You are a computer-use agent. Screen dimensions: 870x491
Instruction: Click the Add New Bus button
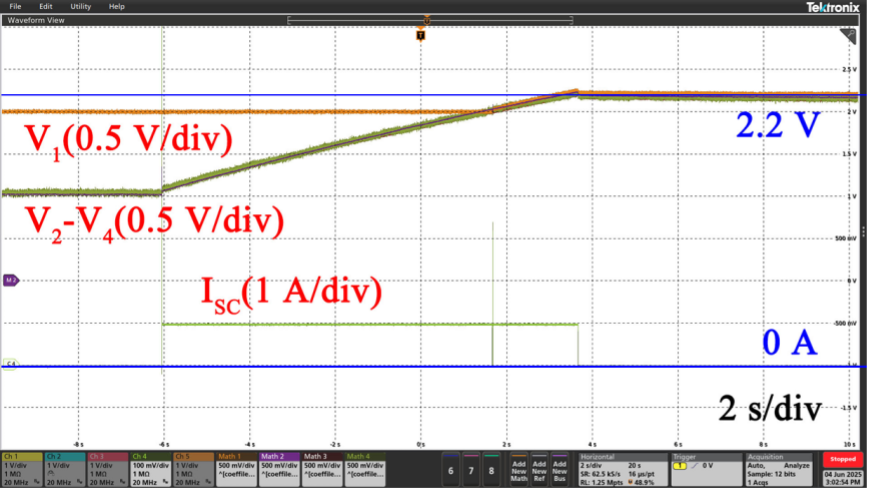560,470
